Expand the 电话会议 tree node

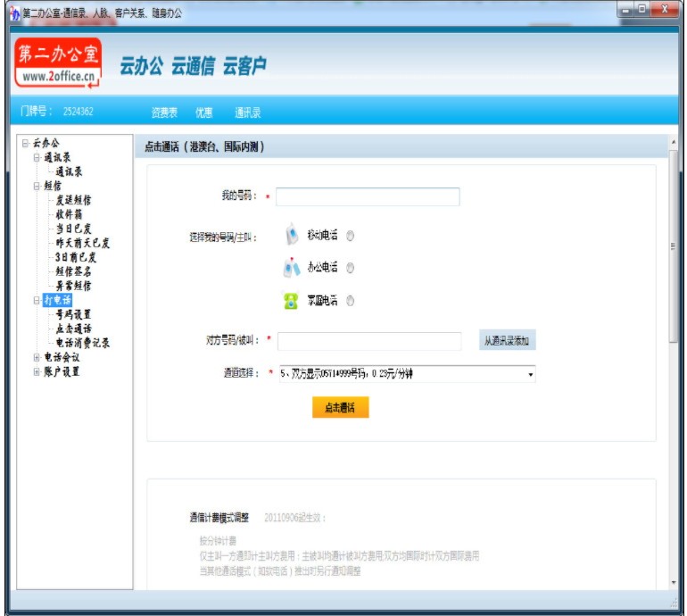[37, 357]
